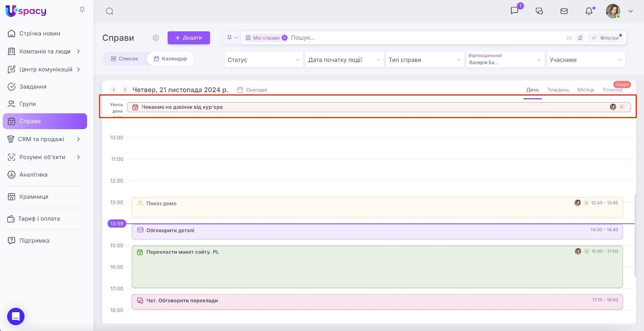Click the Сьогодні button
644x331 pixels.
pyautogui.click(x=252, y=90)
